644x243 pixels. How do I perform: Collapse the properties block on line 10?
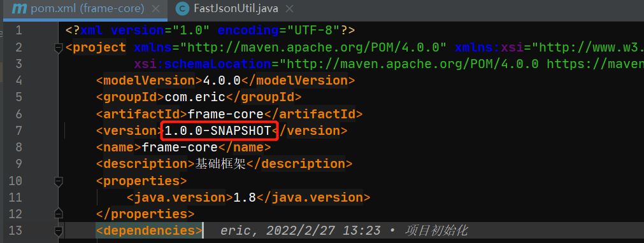(x=59, y=181)
